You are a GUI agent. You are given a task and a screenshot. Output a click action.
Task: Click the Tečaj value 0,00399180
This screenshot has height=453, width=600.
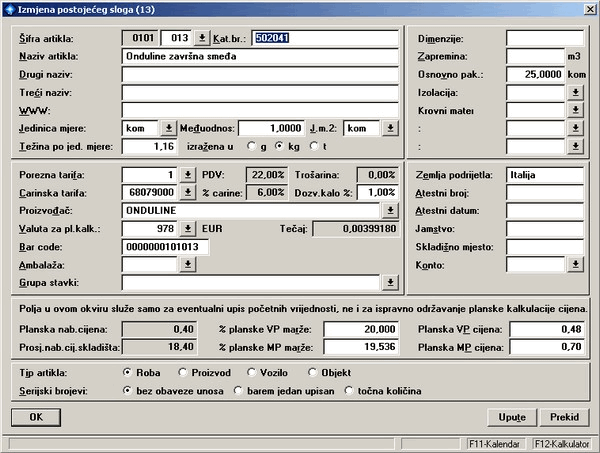pos(356,229)
